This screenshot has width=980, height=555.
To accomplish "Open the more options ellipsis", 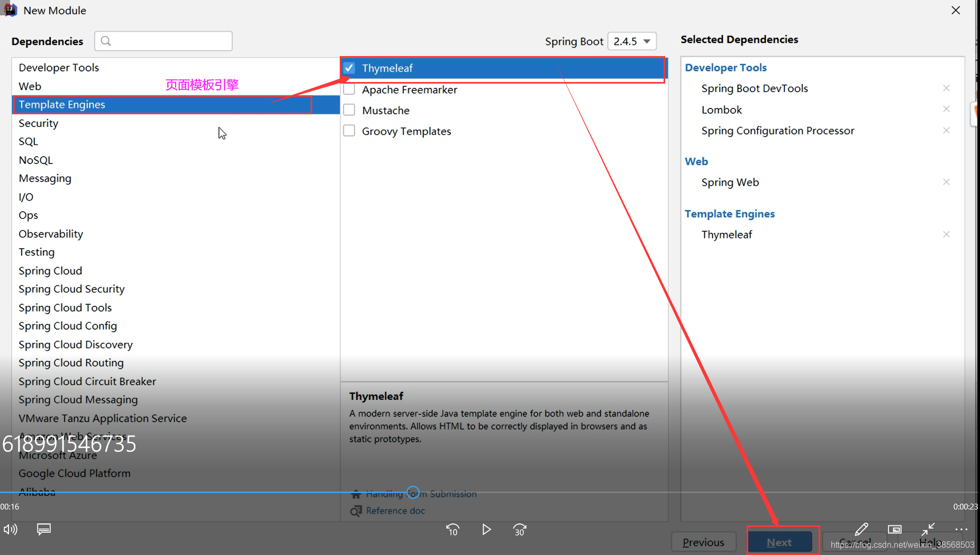I will [961, 529].
